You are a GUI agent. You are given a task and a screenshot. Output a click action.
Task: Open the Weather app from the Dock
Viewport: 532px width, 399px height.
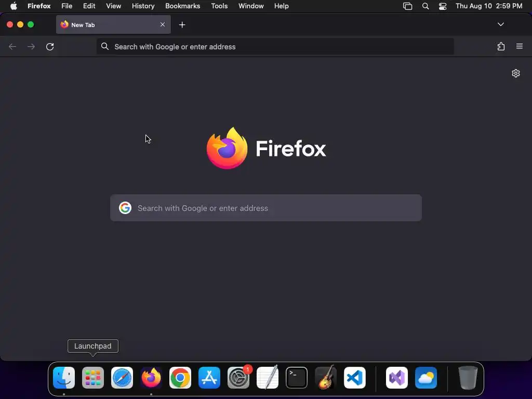tap(426, 378)
